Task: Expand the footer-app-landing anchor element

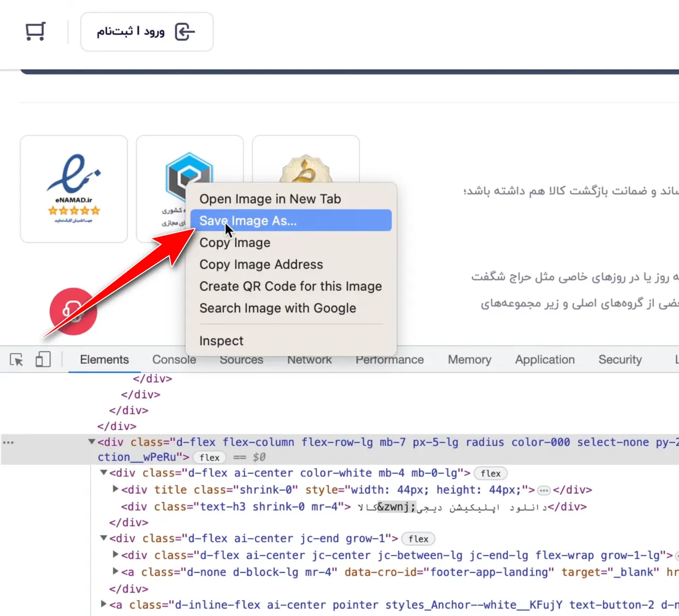Action: [115, 571]
